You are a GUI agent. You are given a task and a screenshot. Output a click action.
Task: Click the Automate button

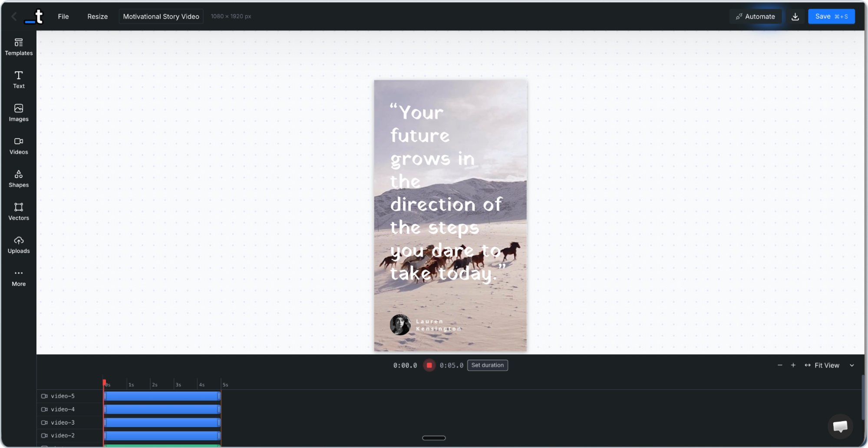click(756, 16)
